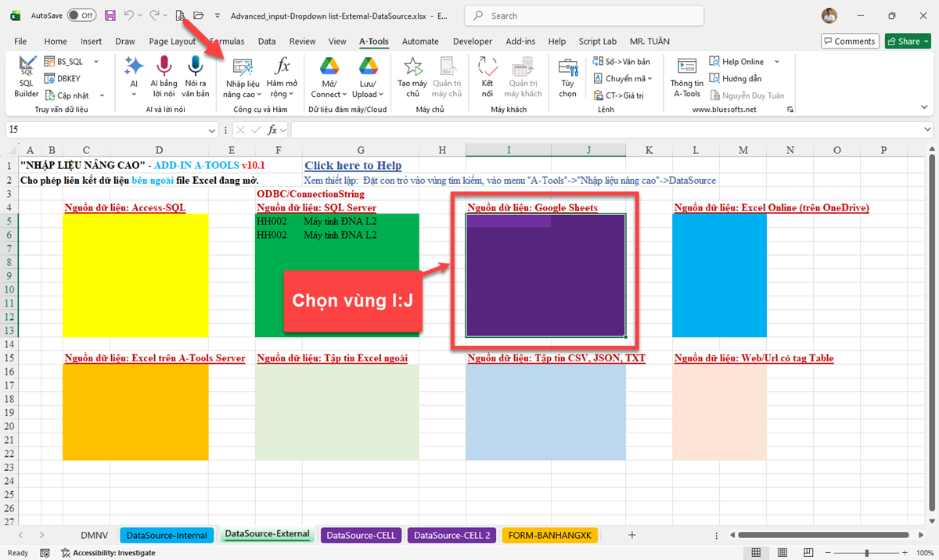Click the horizontal scrollbar
This screenshot has width=939, height=560.
point(823,535)
